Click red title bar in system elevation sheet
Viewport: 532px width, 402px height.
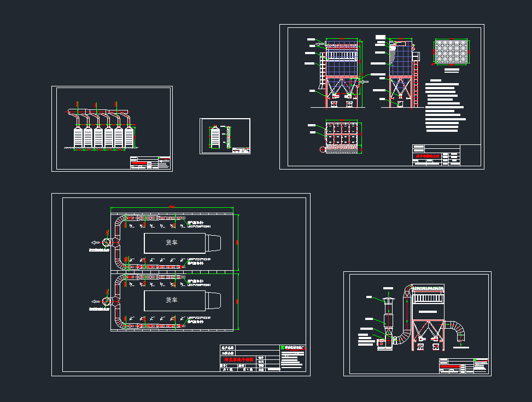450,365
